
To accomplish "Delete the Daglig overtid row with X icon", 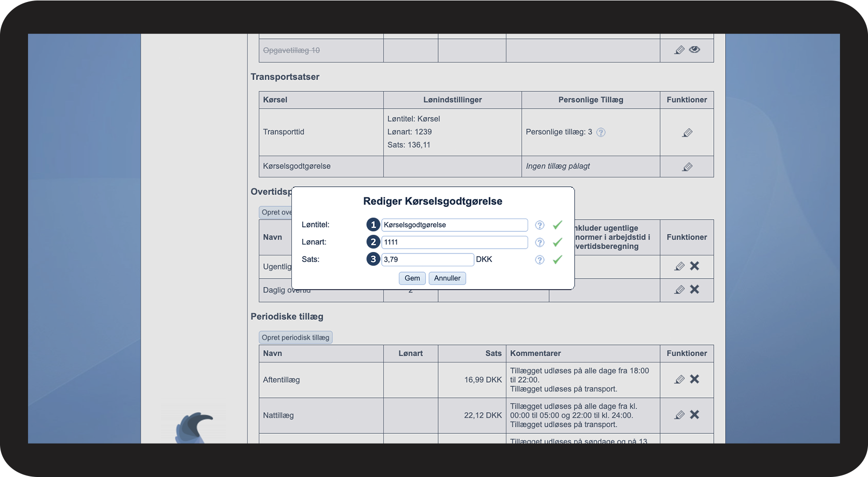I will (x=695, y=289).
